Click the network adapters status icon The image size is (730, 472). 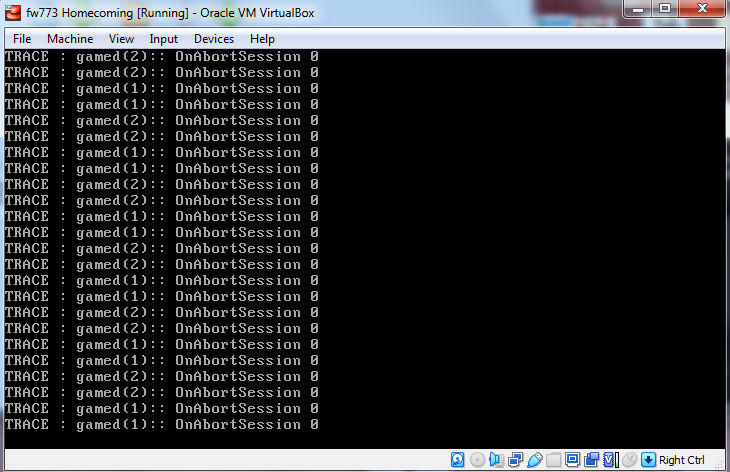pos(515,460)
